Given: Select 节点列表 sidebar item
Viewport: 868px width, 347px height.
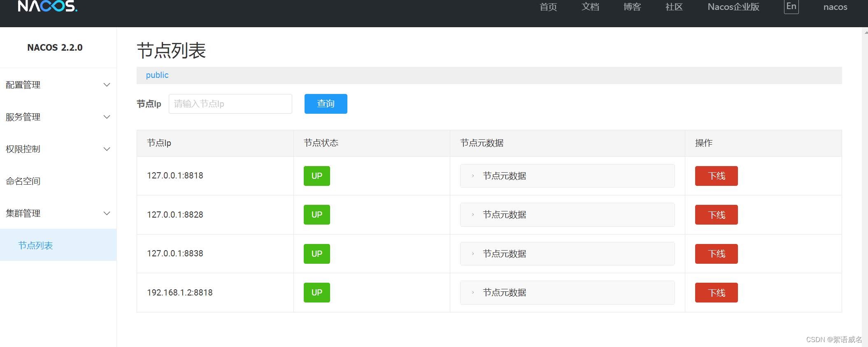Looking at the screenshot, I should pyautogui.click(x=58, y=245).
